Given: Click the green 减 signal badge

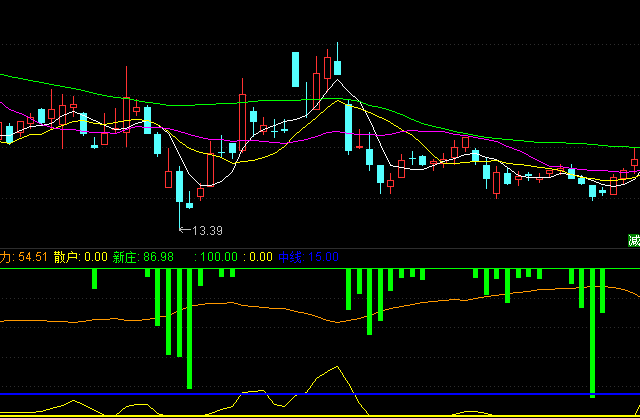Looking at the screenshot, I should 634,240.
